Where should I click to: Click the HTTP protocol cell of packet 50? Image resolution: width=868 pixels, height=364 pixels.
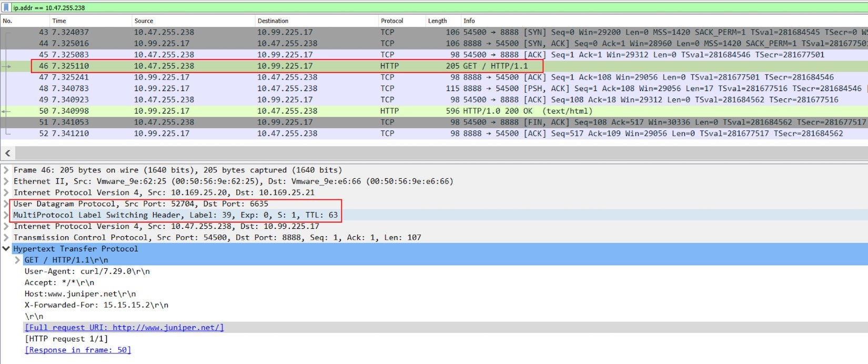tap(389, 111)
